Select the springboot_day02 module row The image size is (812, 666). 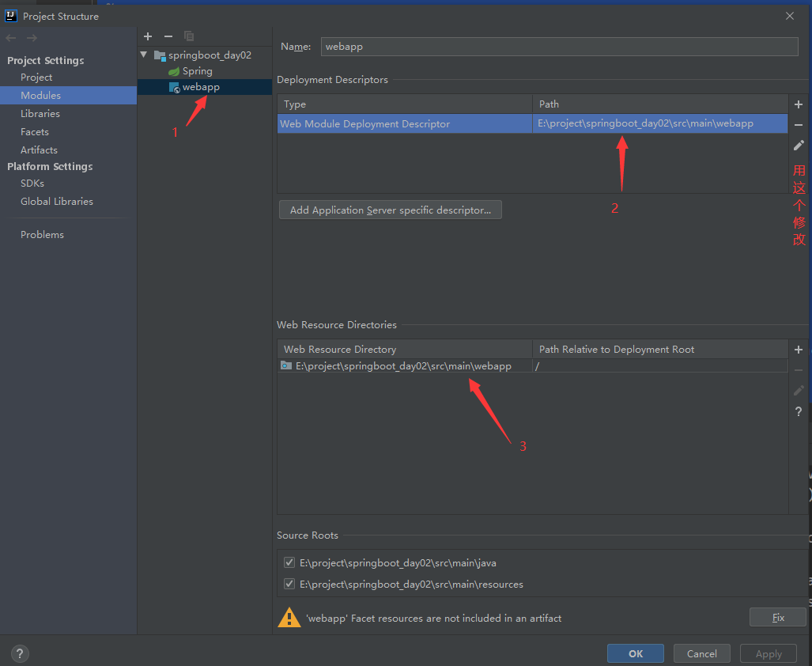pyautogui.click(x=205, y=55)
